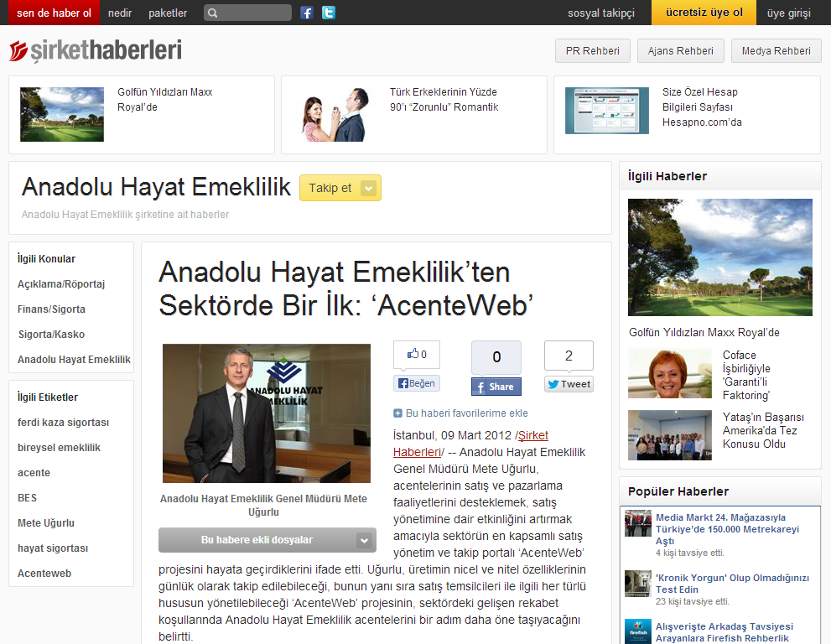Click 'Anadolu Hayat Emeklilik' company heading
Image resolution: width=831 pixels, height=644 pixels.
pyautogui.click(x=156, y=187)
